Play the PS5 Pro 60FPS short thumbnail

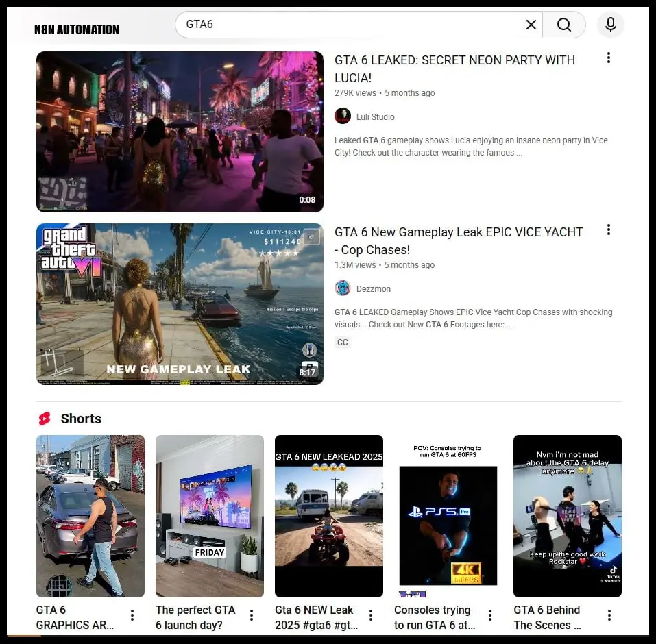coord(448,516)
